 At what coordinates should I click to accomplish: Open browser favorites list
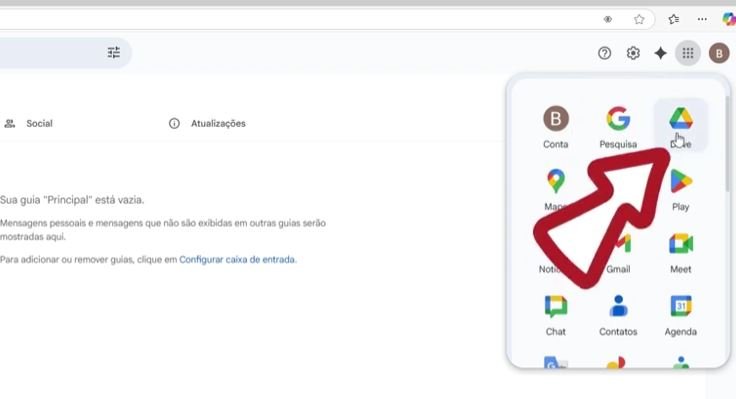674,19
